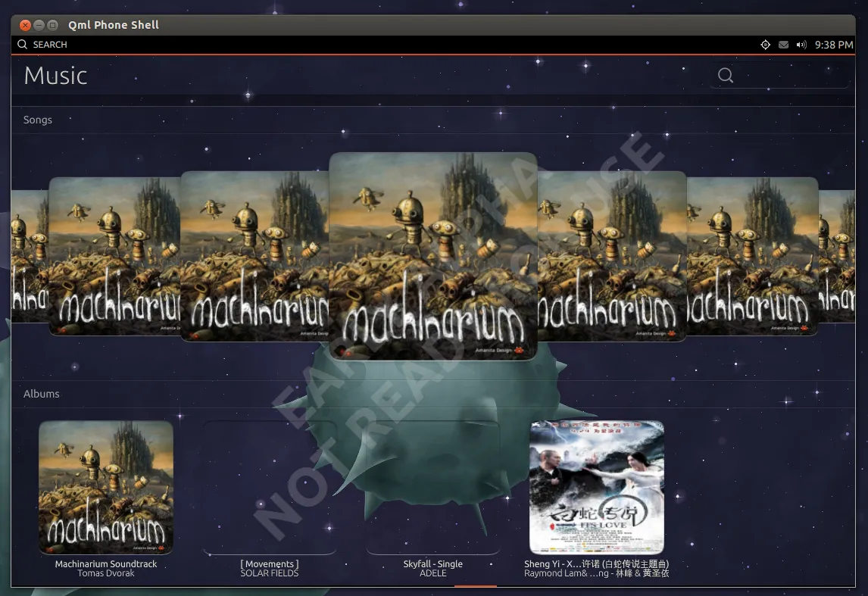Click the Music page title

[x=55, y=75]
